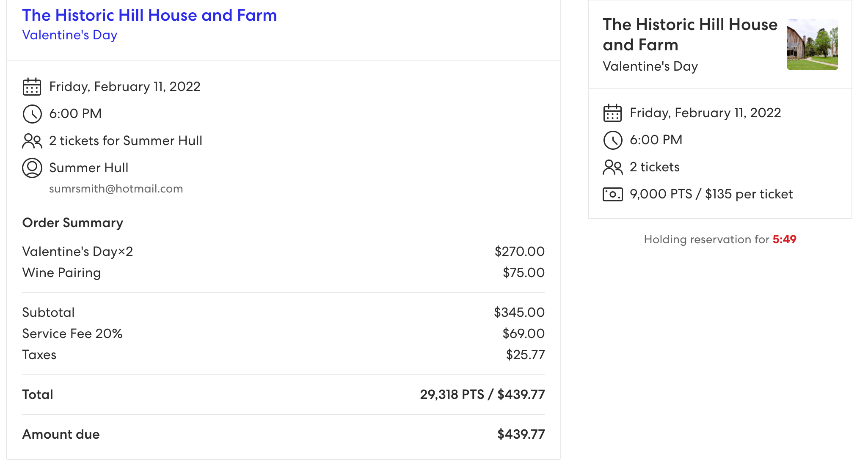Click the clock icon beside 6:00 PM
This screenshot has height=470, width=868.
coord(32,114)
